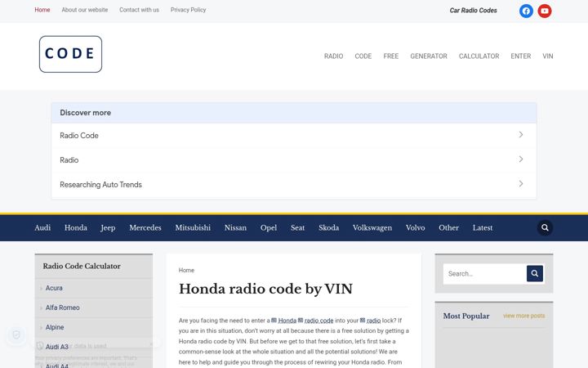Click view more posts link
The width and height of the screenshot is (588, 368).
pyautogui.click(x=523, y=316)
